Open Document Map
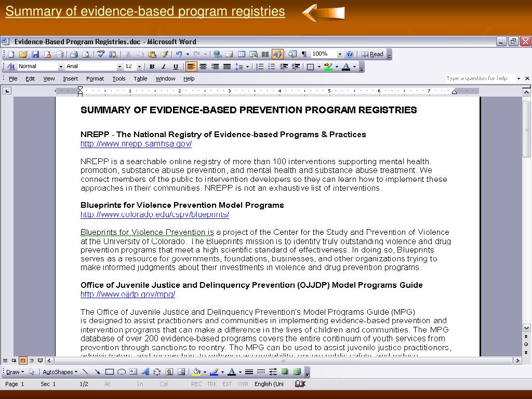 pos(292,54)
